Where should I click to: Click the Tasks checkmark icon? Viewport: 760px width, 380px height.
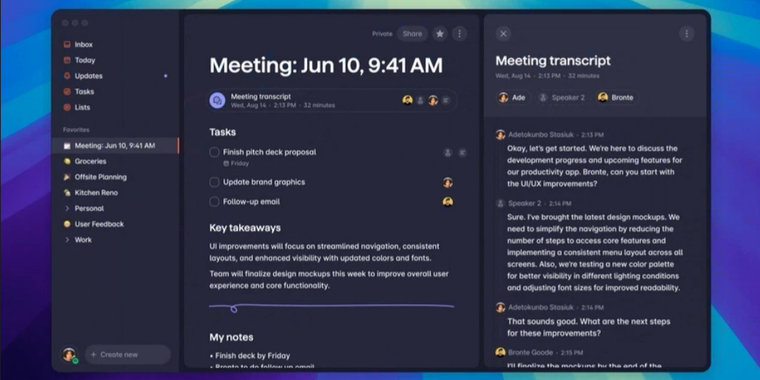pyautogui.click(x=67, y=92)
